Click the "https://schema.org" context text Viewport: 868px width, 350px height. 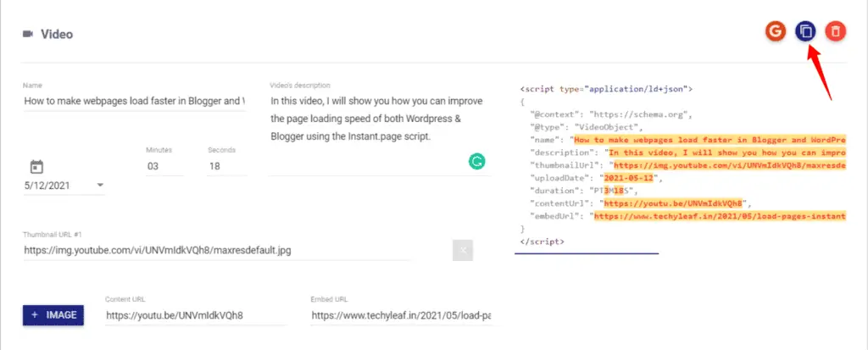point(637,114)
